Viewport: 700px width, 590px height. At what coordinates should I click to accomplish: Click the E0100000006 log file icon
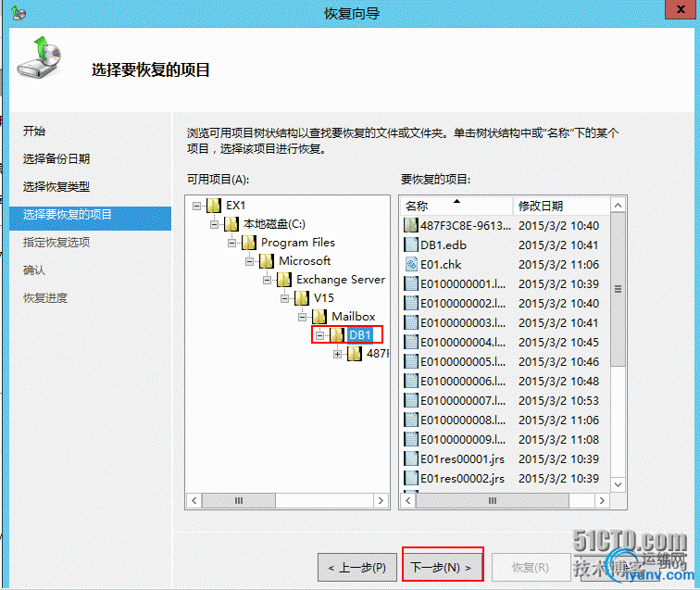411,381
